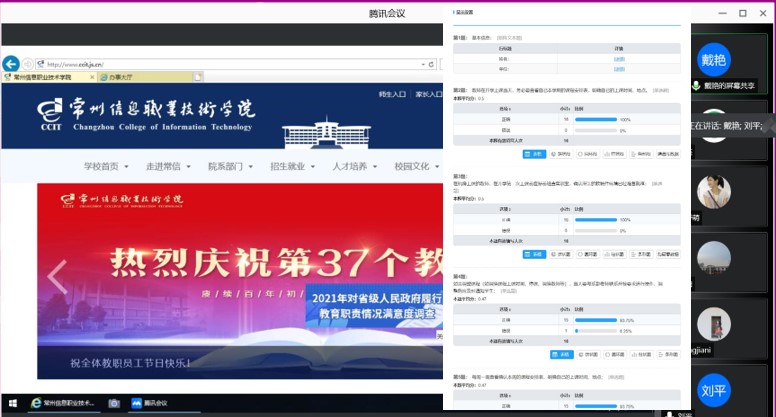Click the microphone icon beside 戴艳的屏幕共享

click(696, 86)
